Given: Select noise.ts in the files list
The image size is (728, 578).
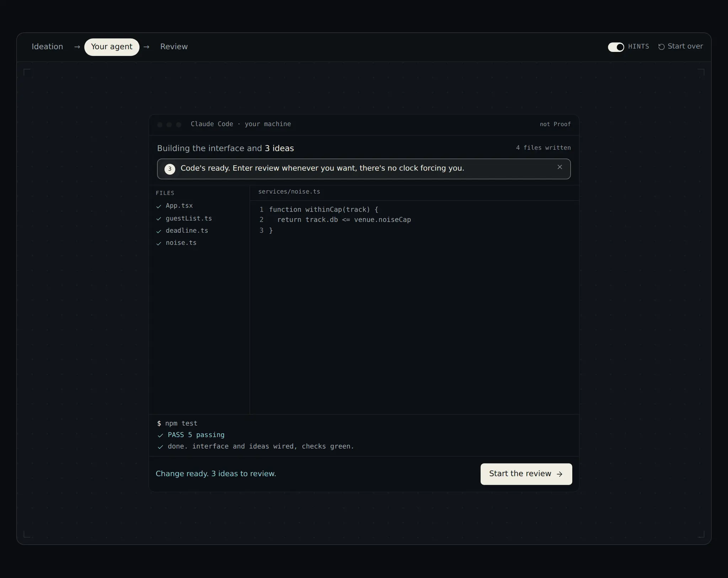Looking at the screenshot, I should tap(181, 243).
